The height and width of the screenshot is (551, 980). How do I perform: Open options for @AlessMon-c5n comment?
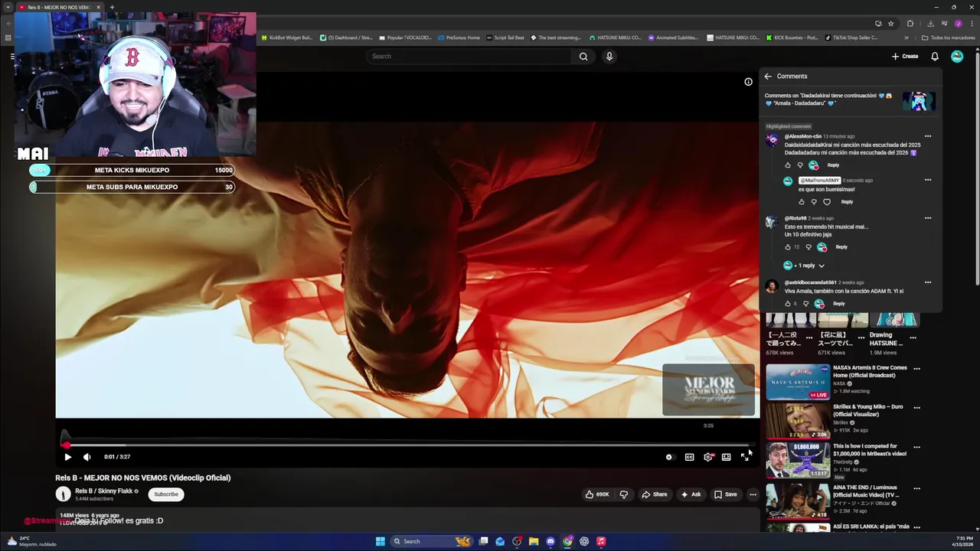pos(928,136)
